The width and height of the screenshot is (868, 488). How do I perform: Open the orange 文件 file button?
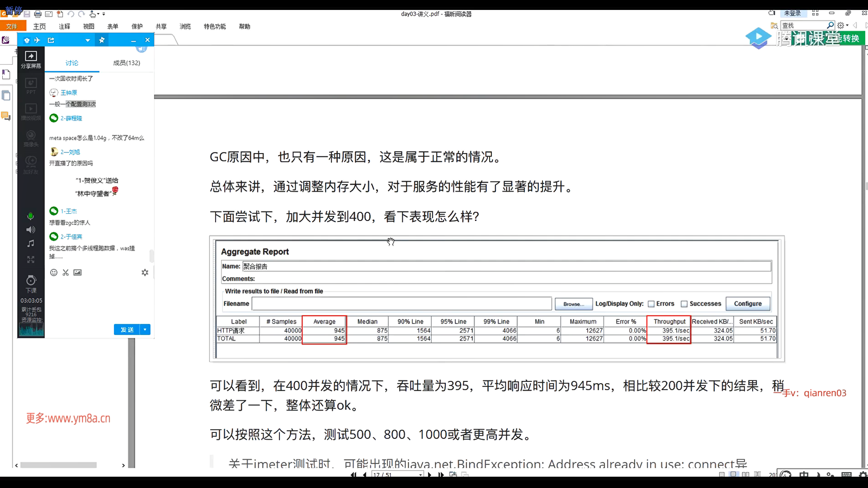pos(12,26)
